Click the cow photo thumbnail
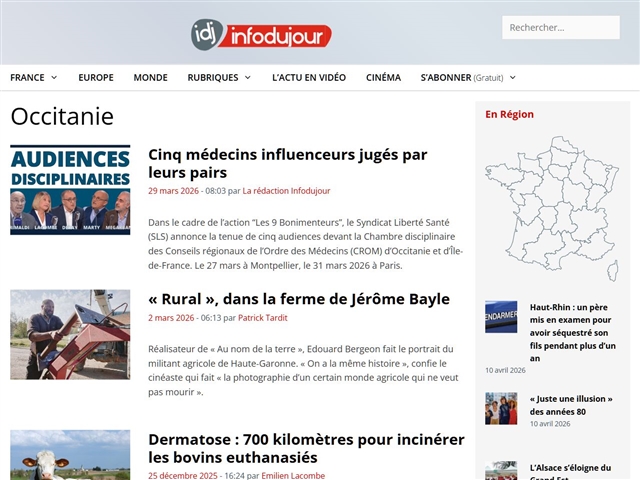 click(x=70, y=455)
